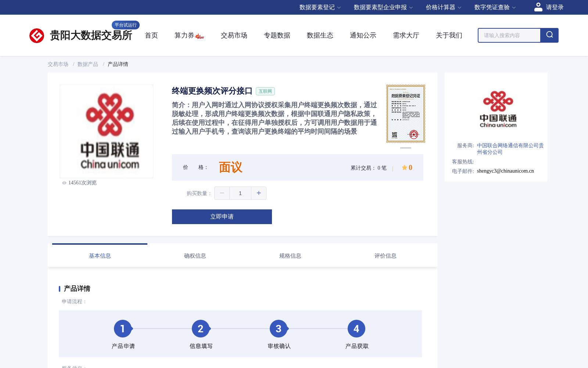Expand the 数据要素登记 dropdown
This screenshot has height=368, width=588.
(x=320, y=7)
